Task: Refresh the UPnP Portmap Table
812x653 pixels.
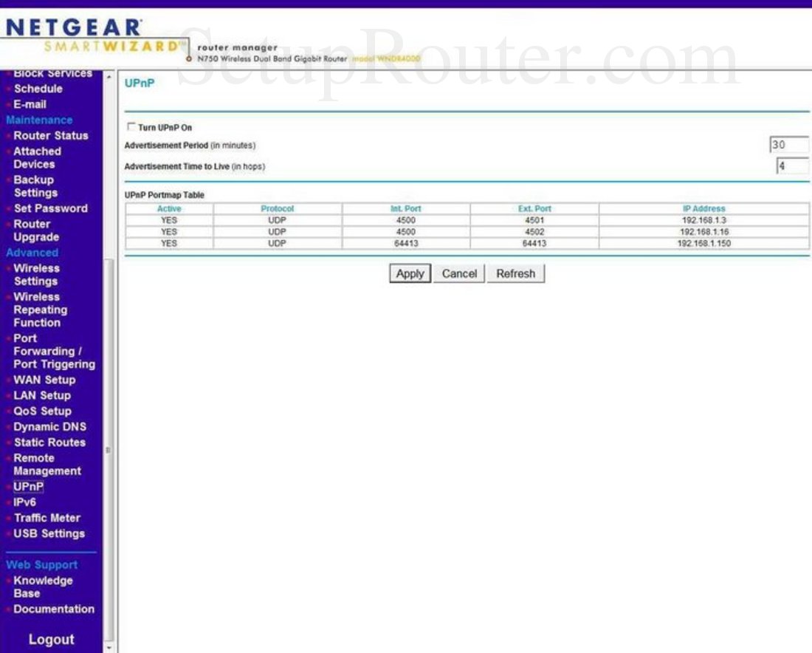Action: (x=516, y=273)
